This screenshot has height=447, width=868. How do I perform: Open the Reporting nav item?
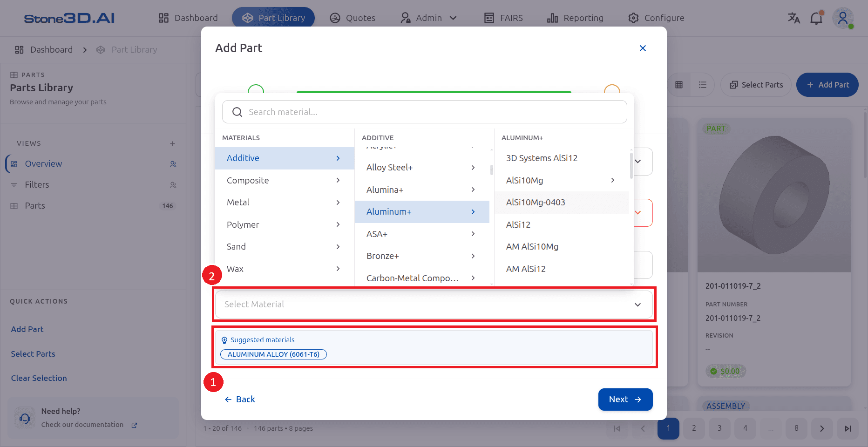[575, 18]
